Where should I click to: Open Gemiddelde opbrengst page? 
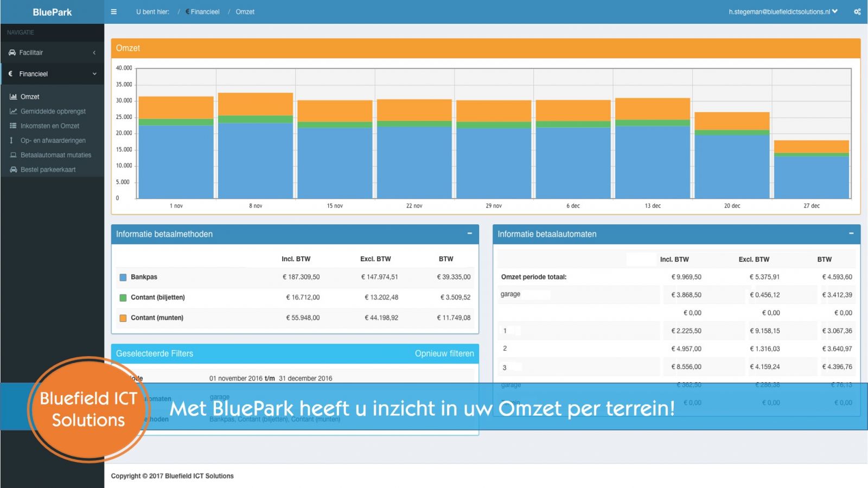pyautogui.click(x=53, y=111)
